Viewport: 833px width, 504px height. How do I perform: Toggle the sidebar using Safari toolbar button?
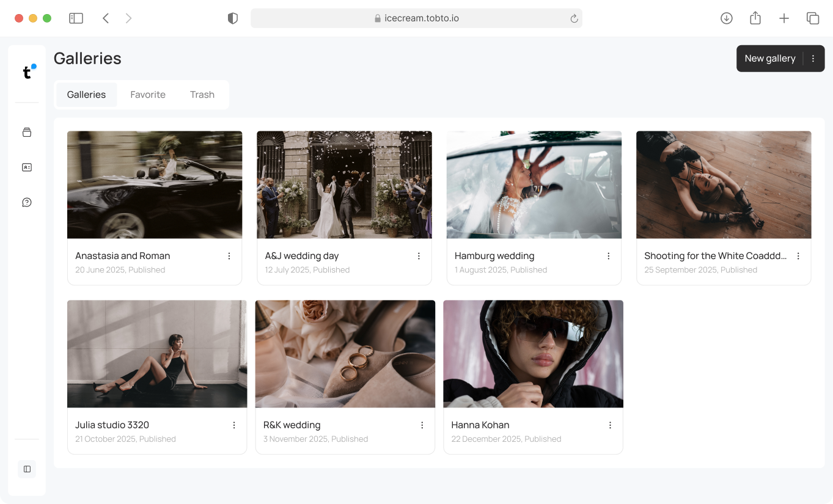(76, 18)
